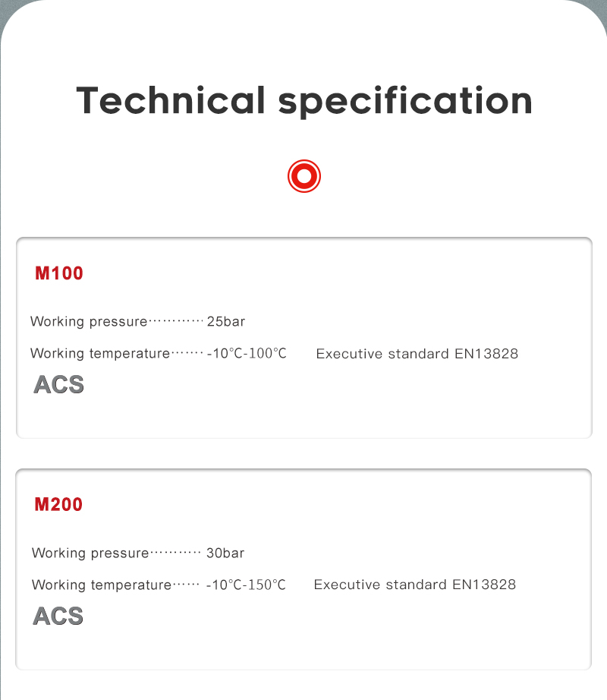Image resolution: width=607 pixels, height=700 pixels.
Task: Click the red bullseye circle icon
Action: (x=304, y=176)
